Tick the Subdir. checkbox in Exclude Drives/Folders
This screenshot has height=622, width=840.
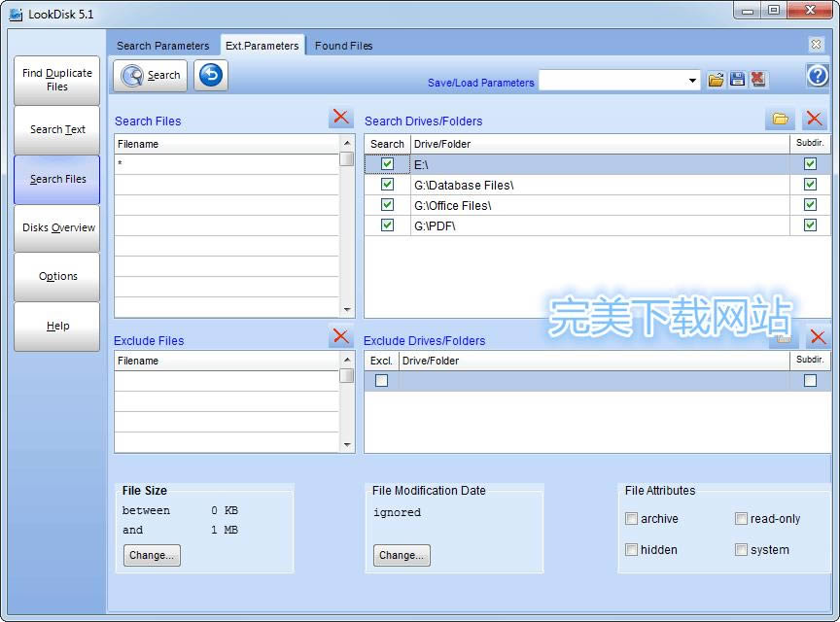click(810, 381)
